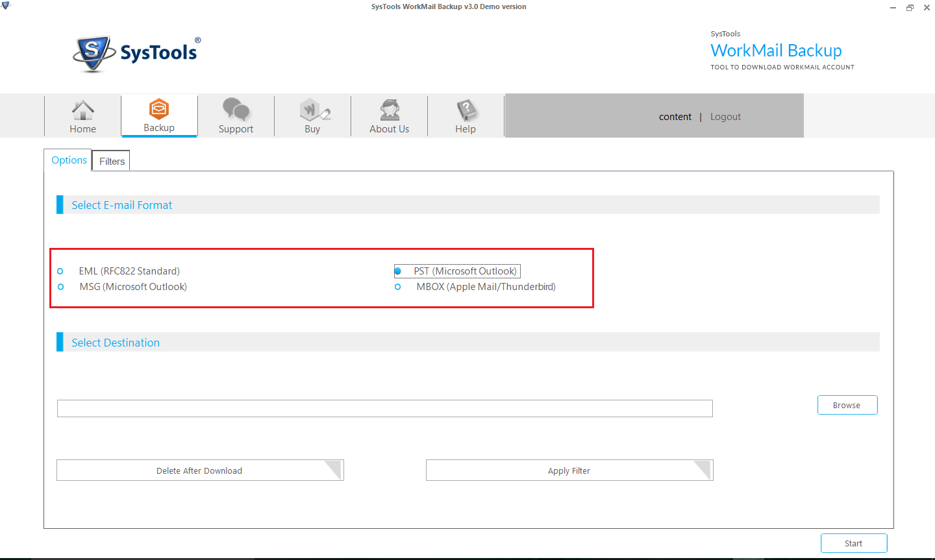Click the Start button
The height and width of the screenshot is (560, 935).
[854, 543]
